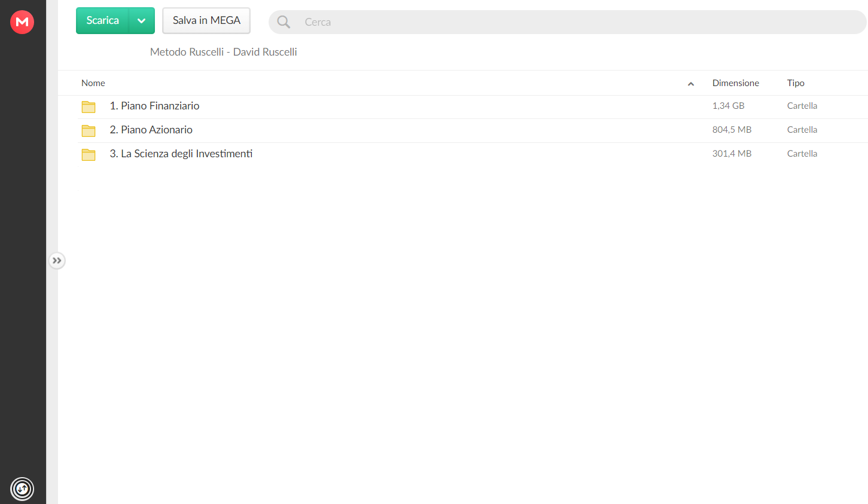Open '3. La Scienza degli Investimenti' folder

coord(181,154)
